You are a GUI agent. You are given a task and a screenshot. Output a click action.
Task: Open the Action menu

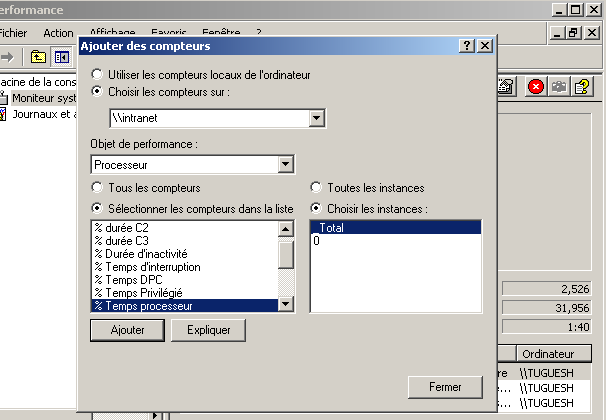58,33
